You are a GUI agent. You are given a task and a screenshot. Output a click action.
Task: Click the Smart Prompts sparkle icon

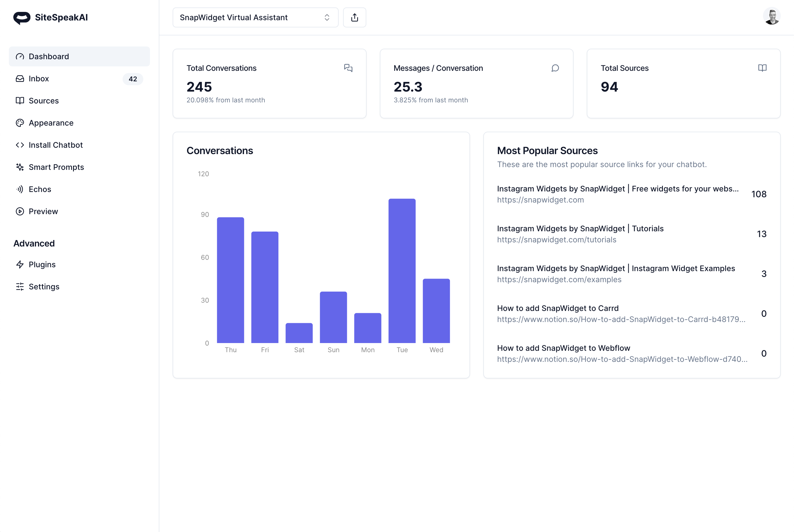[20, 167]
